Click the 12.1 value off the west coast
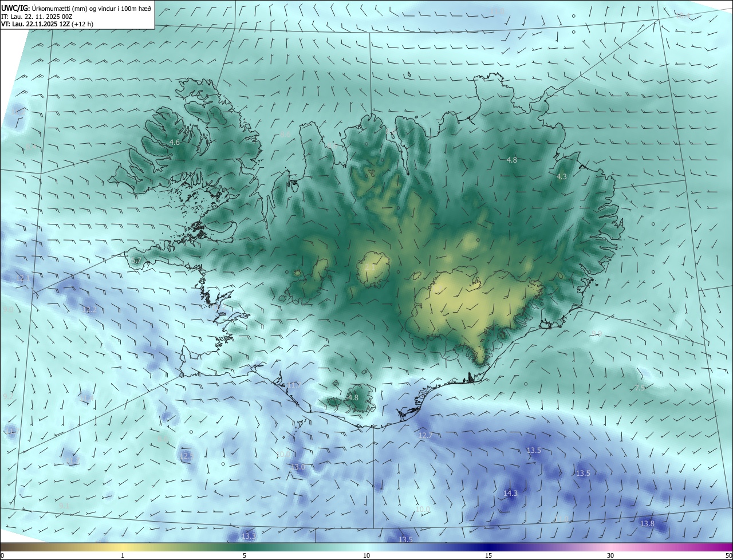Image resolution: width=733 pixels, height=560 pixels. point(23,278)
